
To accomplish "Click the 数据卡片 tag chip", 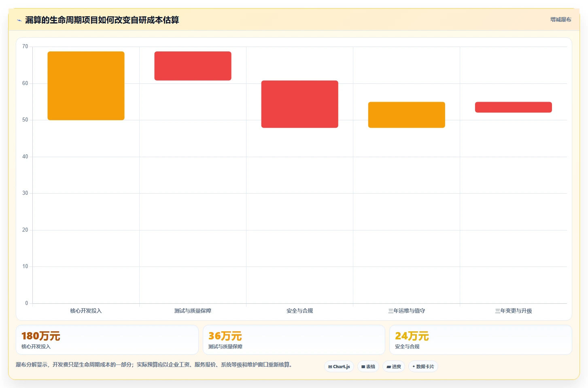I will click(423, 367).
